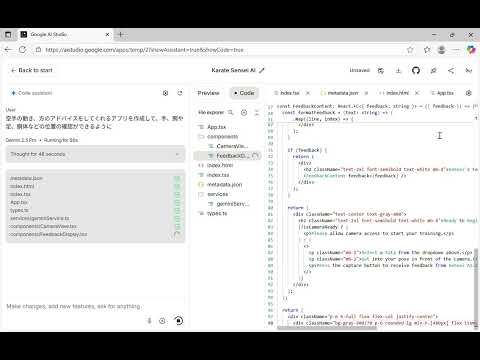Expand the Thought for 48 seconds section
The height and width of the screenshot is (360, 480).
(95, 154)
